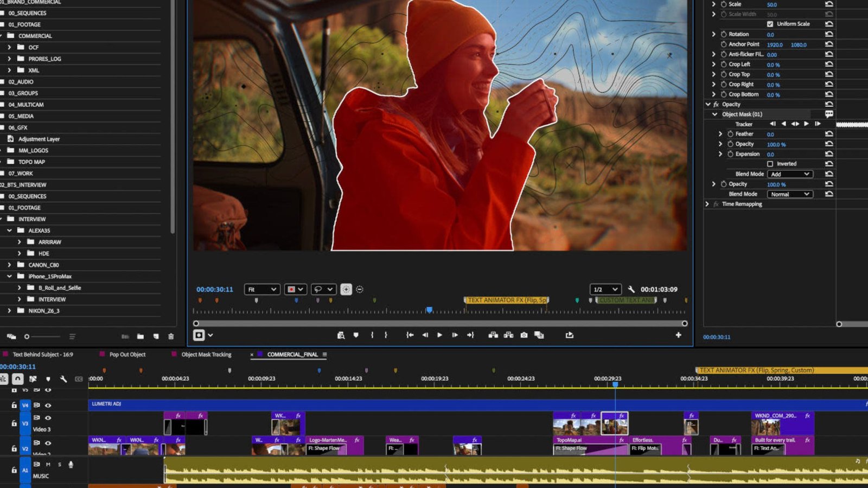
Task: Reset the Feather parameter
Action: click(x=829, y=134)
